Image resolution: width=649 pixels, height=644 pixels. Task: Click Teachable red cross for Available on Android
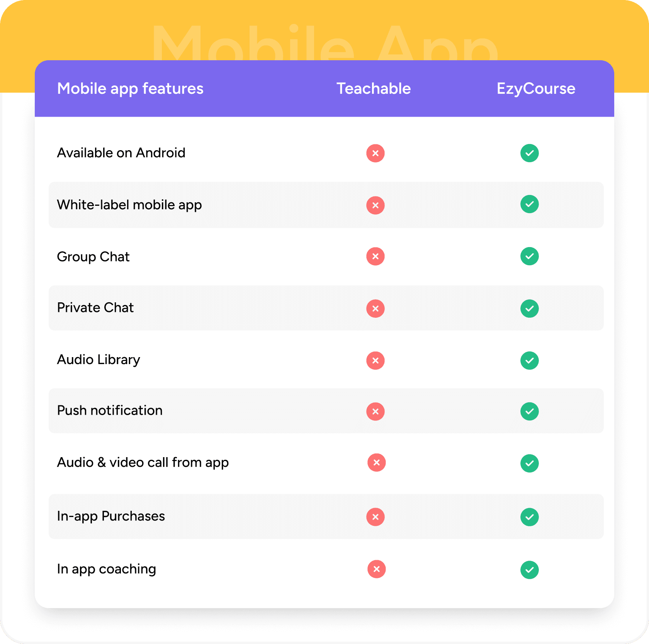tap(375, 153)
